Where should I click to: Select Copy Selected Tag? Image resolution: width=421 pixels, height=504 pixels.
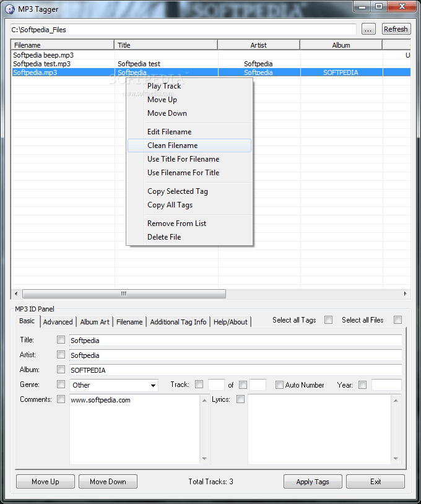189,191
